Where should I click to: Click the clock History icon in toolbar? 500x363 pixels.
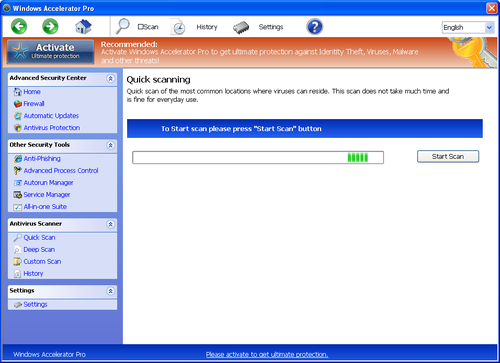click(179, 27)
